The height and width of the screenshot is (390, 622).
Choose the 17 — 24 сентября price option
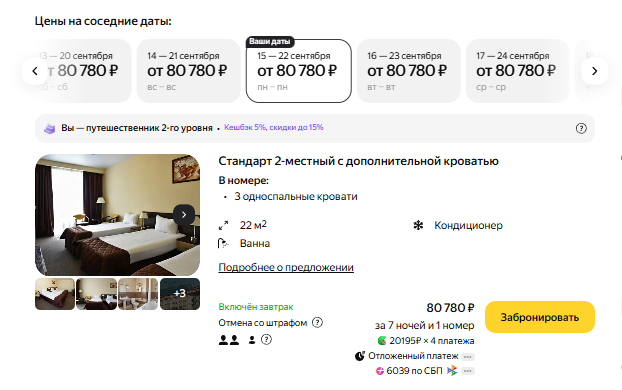(518, 71)
